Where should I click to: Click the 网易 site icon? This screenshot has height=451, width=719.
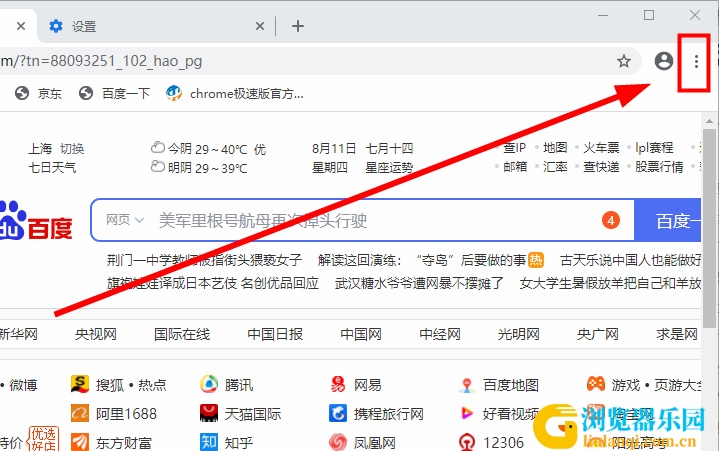pyautogui.click(x=338, y=384)
